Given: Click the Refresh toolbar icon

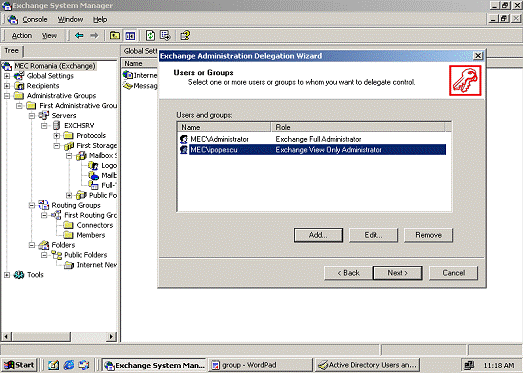Looking at the screenshot, I should (150, 35).
